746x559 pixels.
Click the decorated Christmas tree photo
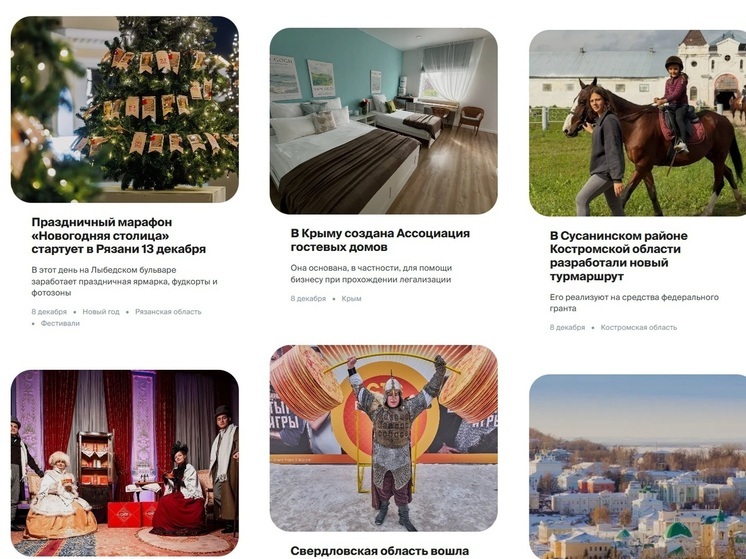tap(125, 109)
